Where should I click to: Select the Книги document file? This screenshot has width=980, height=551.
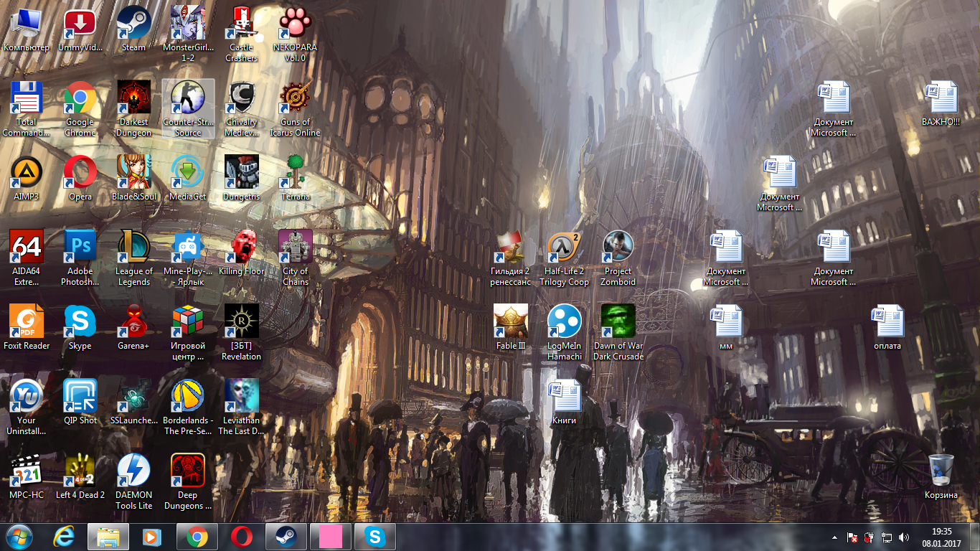point(565,403)
